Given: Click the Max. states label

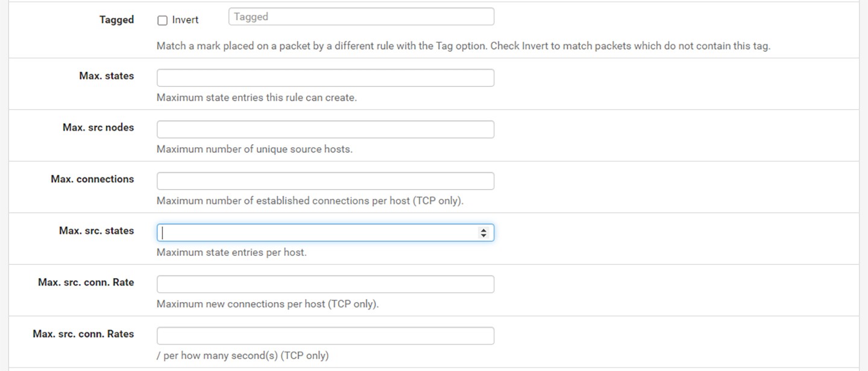Looking at the screenshot, I should click(106, 76).
